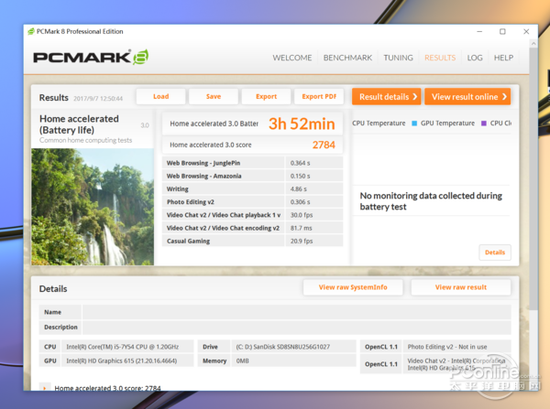Expand the Home accelerated 3.0 score row
Screen dimensions: 550x409
tap(44, 388)
